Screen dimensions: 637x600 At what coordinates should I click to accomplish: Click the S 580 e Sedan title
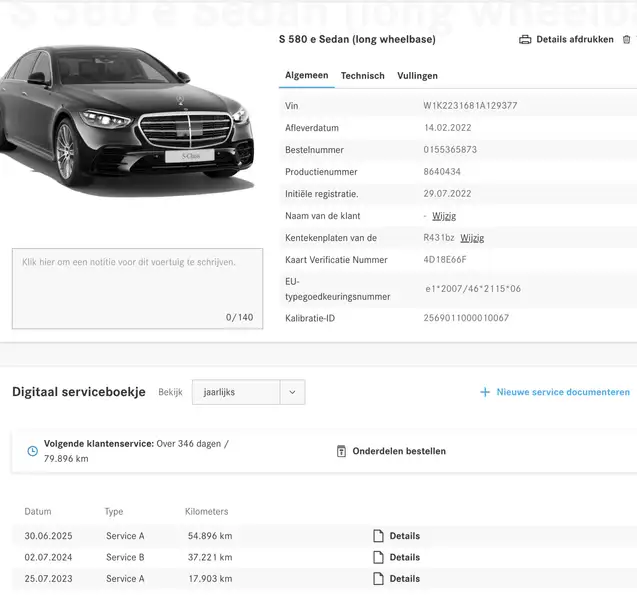point(357,39)
